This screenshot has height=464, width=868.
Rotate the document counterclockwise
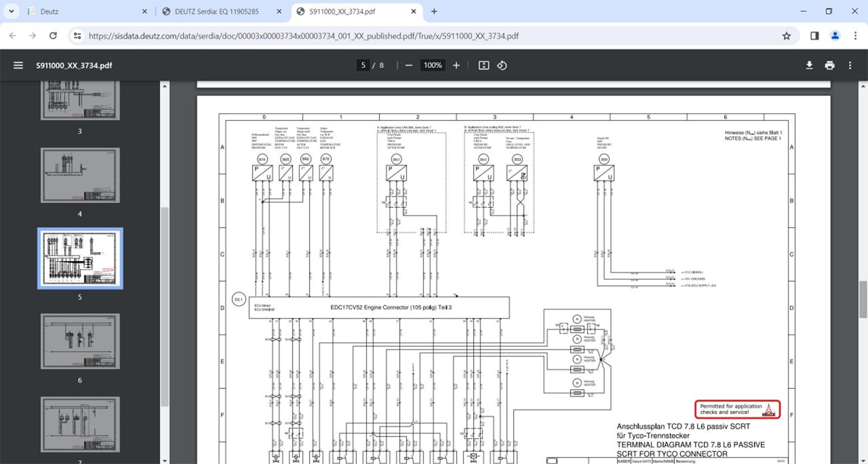502,65
